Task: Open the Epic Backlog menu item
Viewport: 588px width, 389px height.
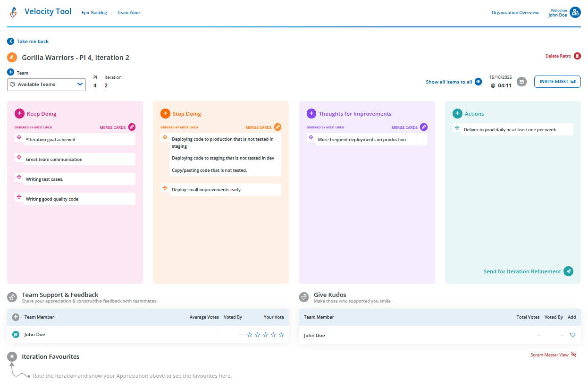Action: click(x=94, y=13)
